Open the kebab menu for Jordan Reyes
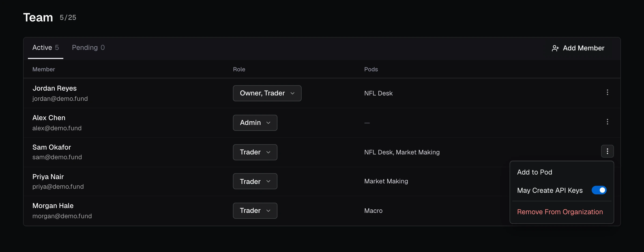This screenshot has height=252, width=644. coord(607,92)
